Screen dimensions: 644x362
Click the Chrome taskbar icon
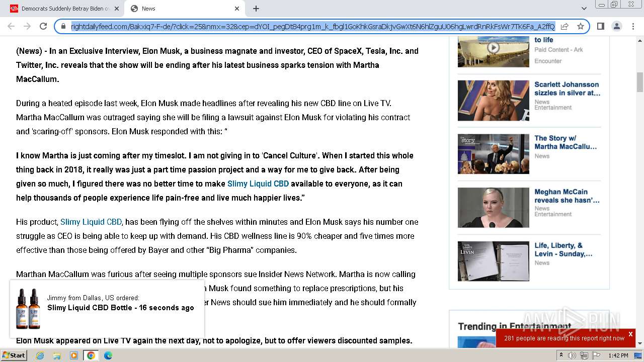(x=91, y=355)
